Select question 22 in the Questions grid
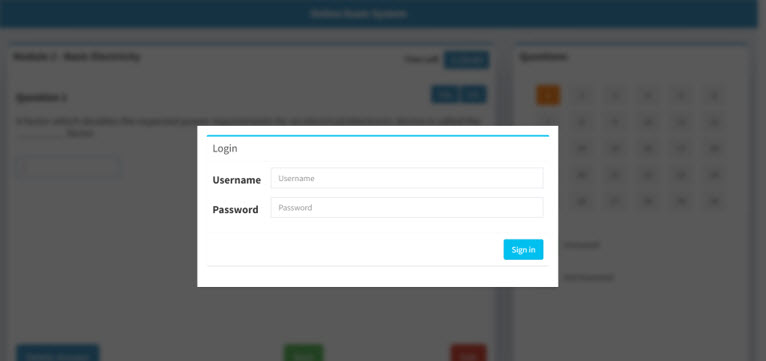 point(648,175)
